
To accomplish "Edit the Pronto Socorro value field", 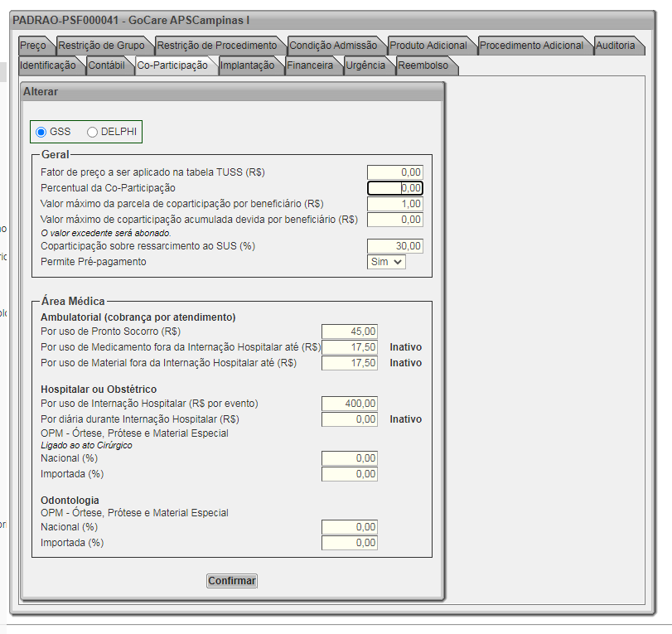I will 350,331.
